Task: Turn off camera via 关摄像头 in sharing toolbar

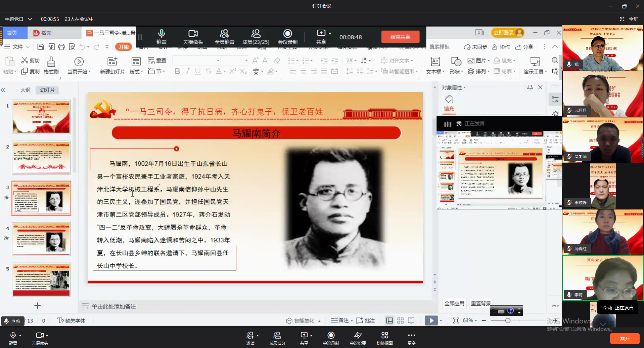Action: [x=193, y=37]
